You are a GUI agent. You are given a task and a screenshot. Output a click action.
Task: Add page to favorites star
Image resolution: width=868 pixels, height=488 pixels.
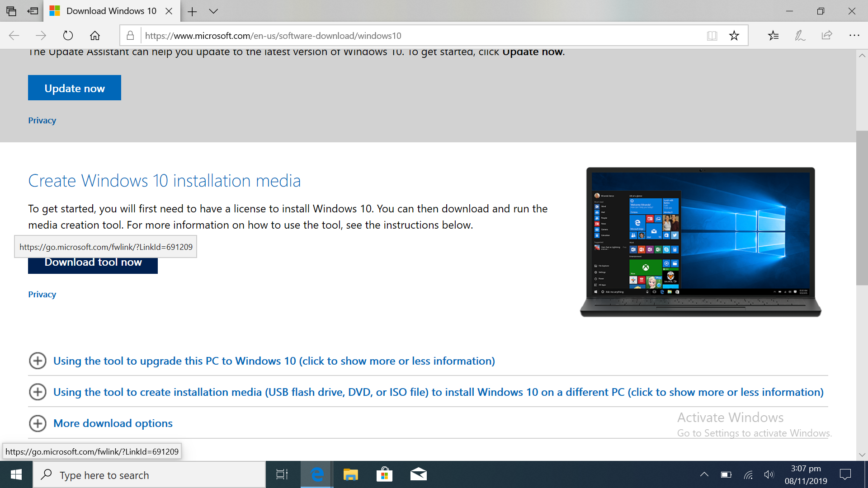pyautogui.click(x=734, y=35)
